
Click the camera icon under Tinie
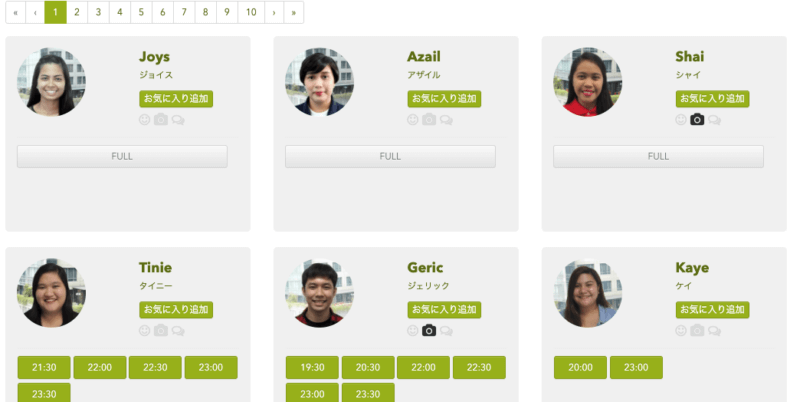tap(161, 331)
